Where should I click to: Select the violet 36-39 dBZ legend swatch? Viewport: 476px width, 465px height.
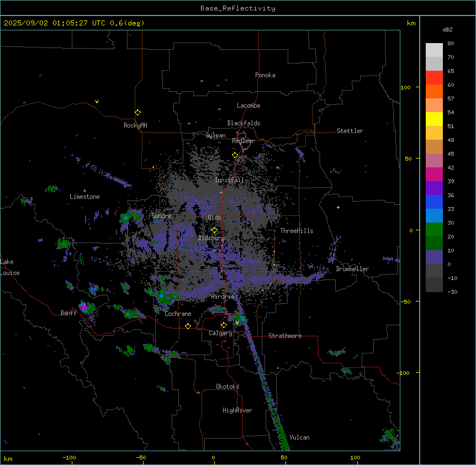coord(434,188)
